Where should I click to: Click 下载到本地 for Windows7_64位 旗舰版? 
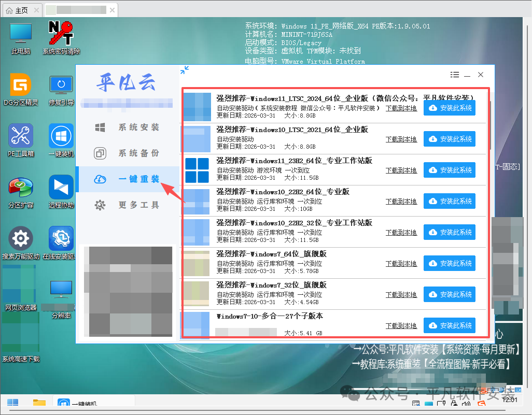(401, 264)
